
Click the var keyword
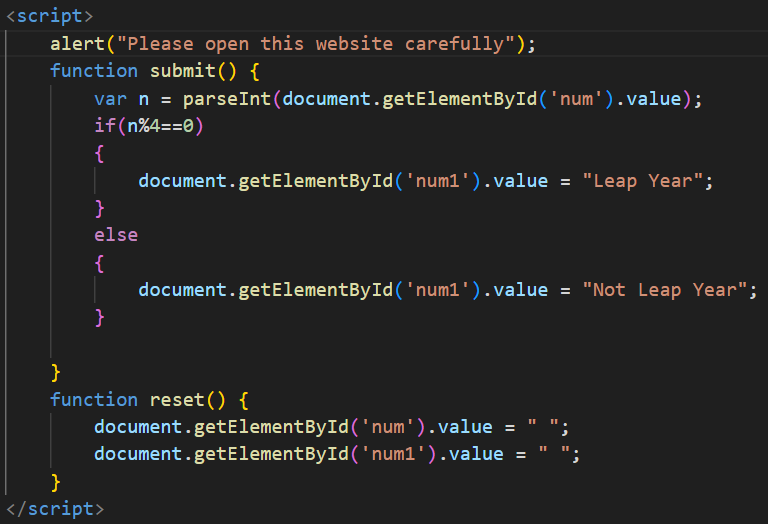click(110, 99)
